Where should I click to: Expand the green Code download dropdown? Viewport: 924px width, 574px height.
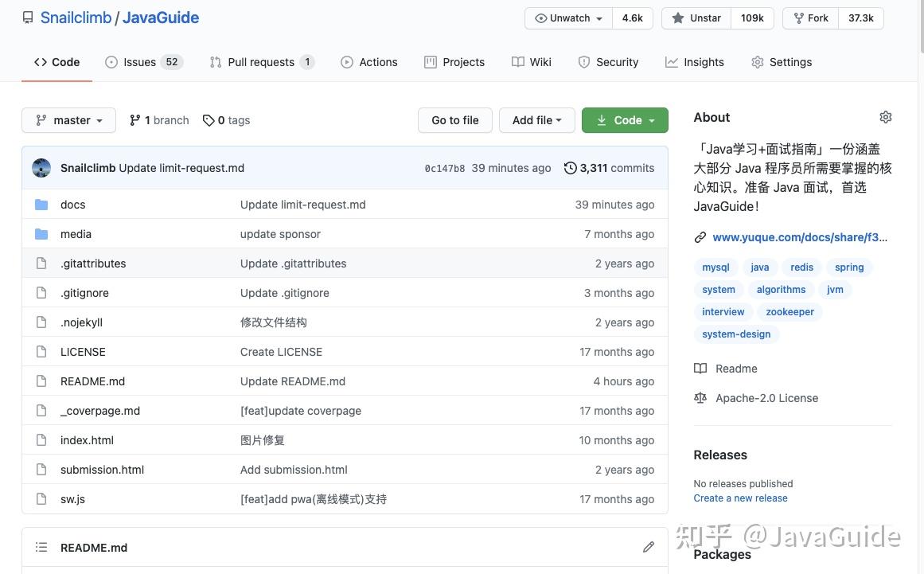[625, 120]
